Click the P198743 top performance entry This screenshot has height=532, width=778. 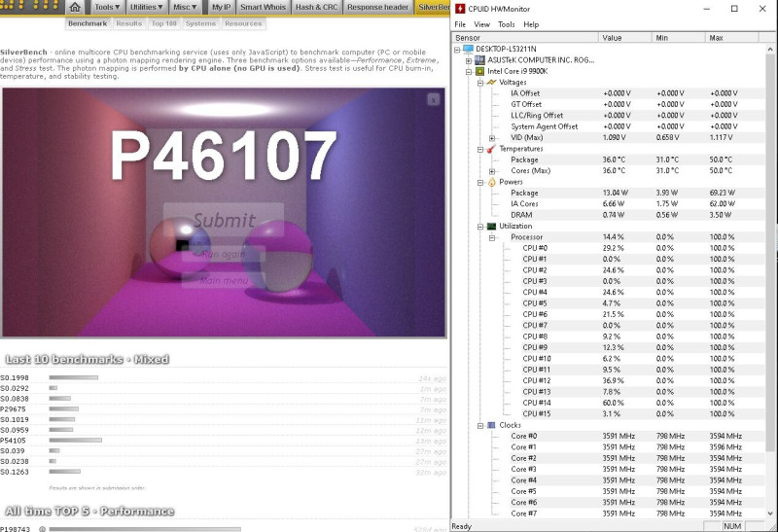coord(15,529)
